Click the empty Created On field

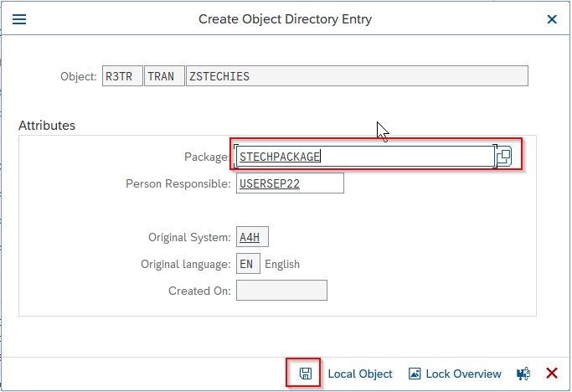coord(281,290)
